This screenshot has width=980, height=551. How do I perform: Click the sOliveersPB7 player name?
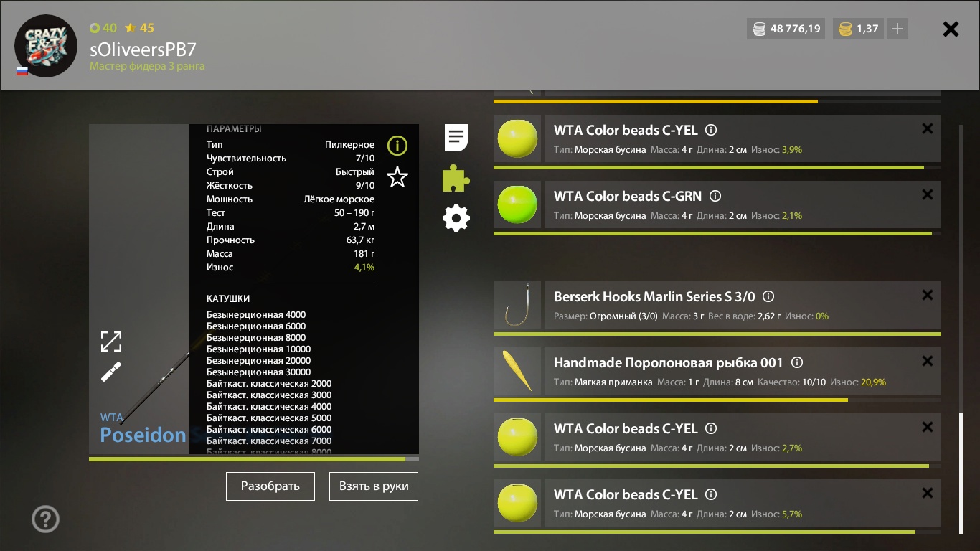143,49
